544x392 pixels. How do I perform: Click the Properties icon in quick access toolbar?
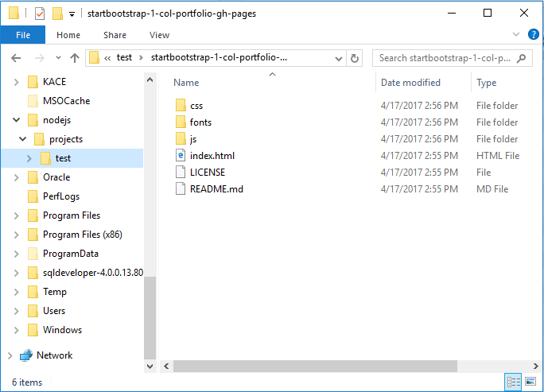pyautogui.click(x=40, y=14)
